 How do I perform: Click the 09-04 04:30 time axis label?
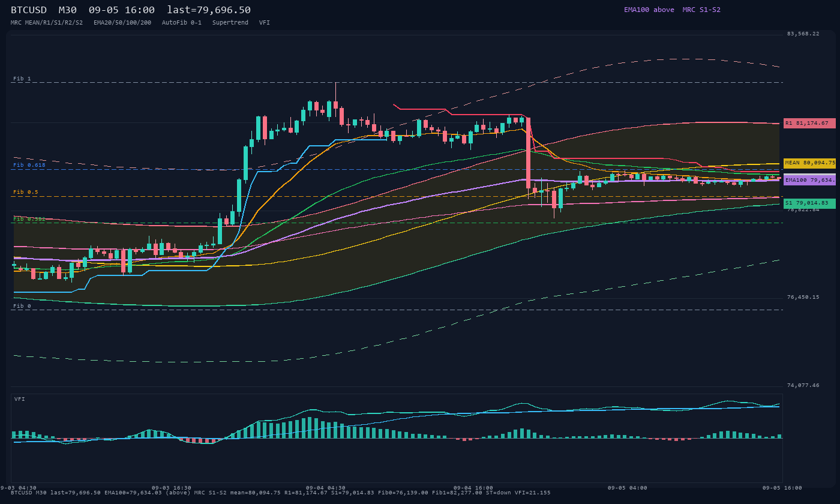click(x=326, y=488)
